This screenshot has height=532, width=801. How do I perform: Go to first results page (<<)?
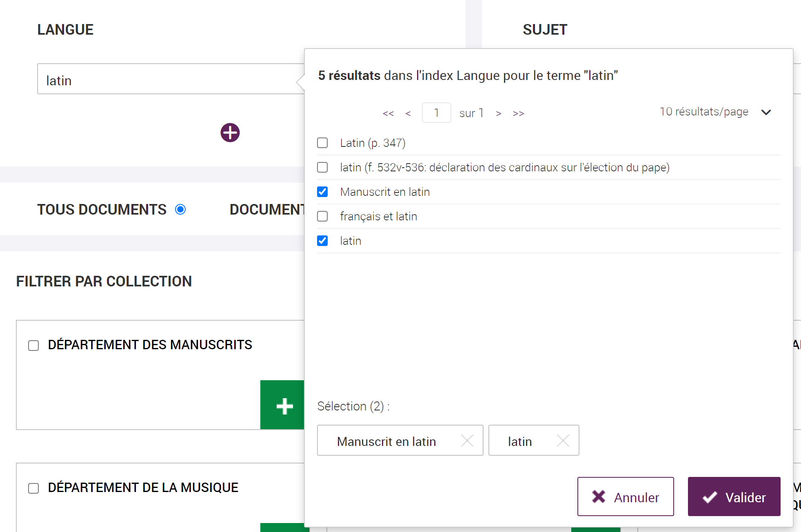[x=388, y=113]
